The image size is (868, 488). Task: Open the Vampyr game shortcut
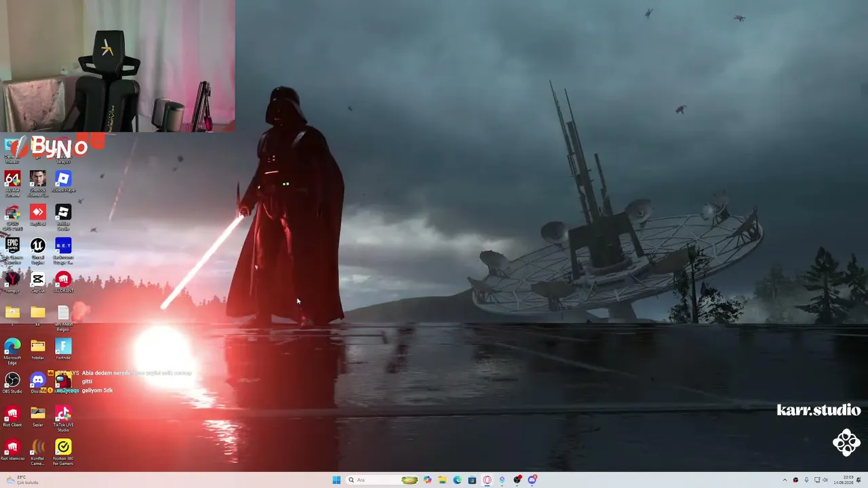point(12,282)
